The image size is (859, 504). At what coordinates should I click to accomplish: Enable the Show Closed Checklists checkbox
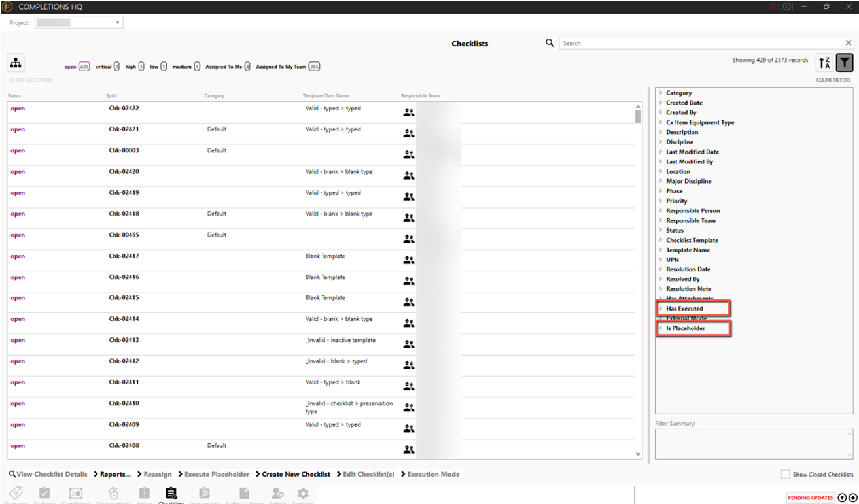785,475
